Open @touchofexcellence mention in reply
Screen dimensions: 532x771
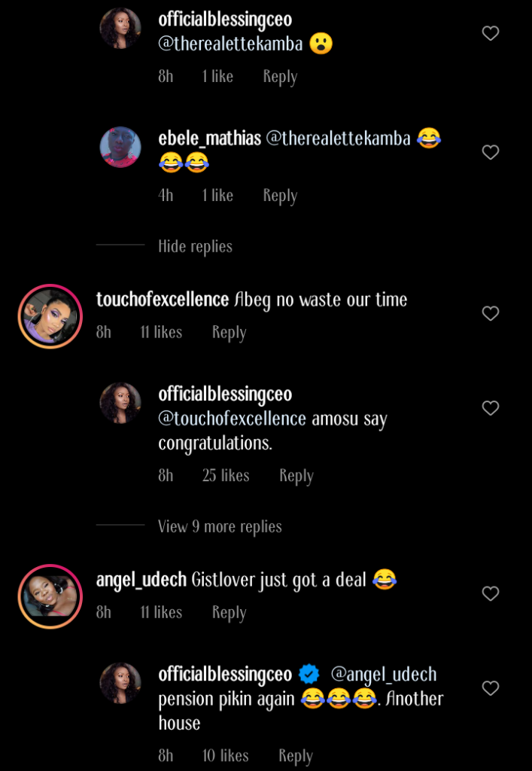[233, 419]
